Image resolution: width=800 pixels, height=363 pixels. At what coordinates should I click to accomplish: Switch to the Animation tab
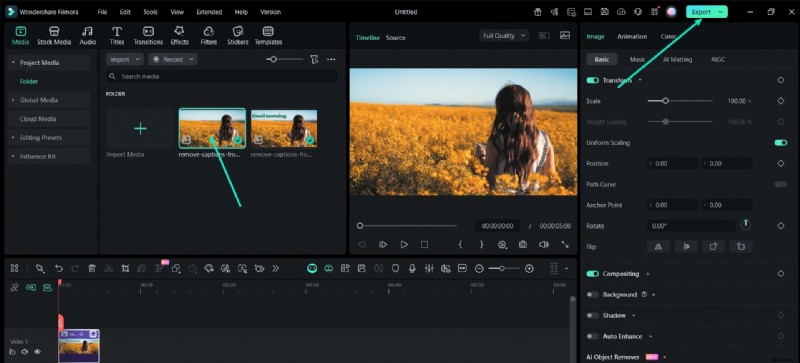pos(632,37)
